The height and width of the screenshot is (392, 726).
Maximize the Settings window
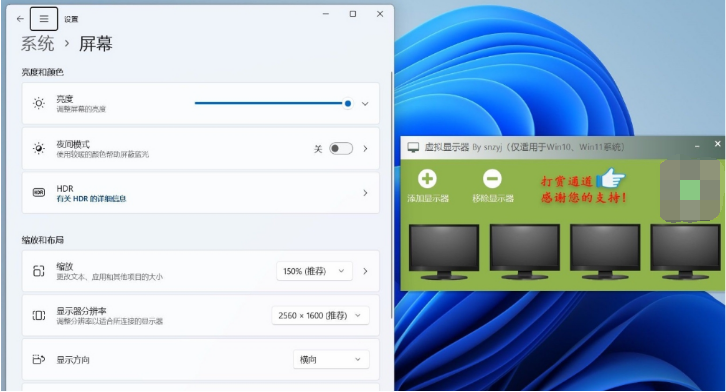click(x=353, y=14)
